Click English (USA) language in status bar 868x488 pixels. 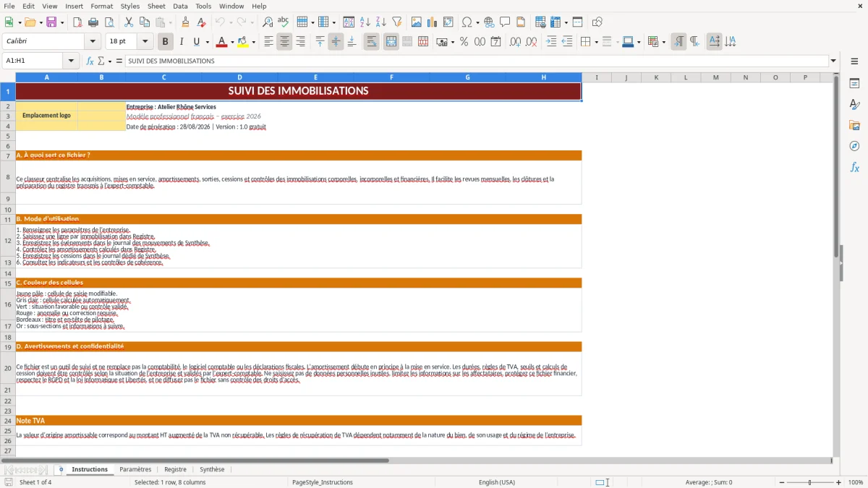pos(497,482)
